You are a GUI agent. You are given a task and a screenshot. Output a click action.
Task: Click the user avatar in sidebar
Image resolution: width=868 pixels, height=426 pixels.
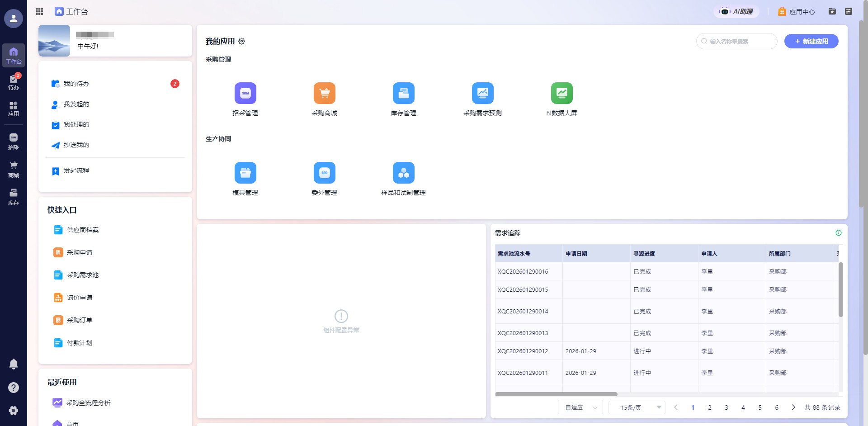pyautogui.click(x=14, y=19)
